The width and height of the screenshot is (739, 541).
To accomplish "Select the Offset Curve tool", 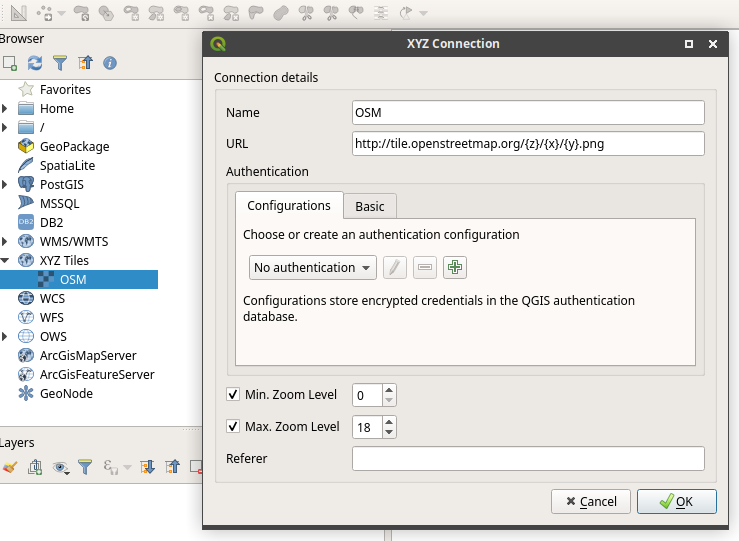I will (x=281, y=13).
